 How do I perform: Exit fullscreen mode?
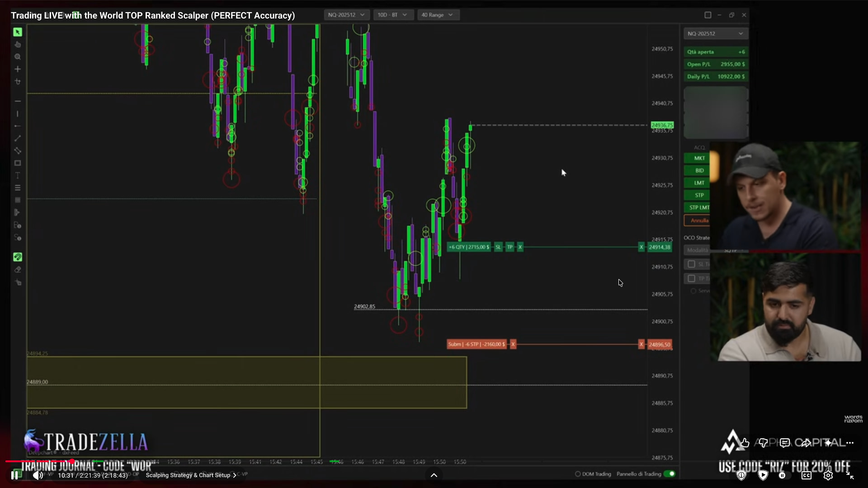point(850,475)
